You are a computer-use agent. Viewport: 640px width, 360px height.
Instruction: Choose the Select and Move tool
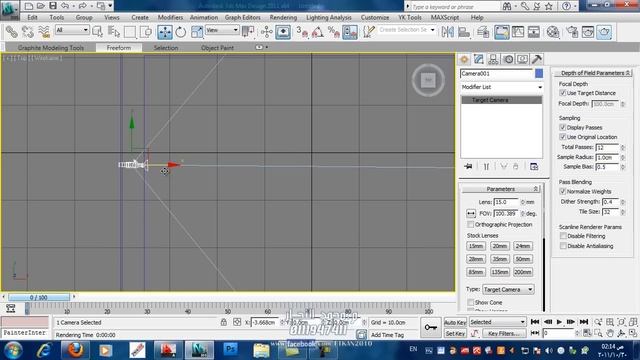(x=165, y=32)
